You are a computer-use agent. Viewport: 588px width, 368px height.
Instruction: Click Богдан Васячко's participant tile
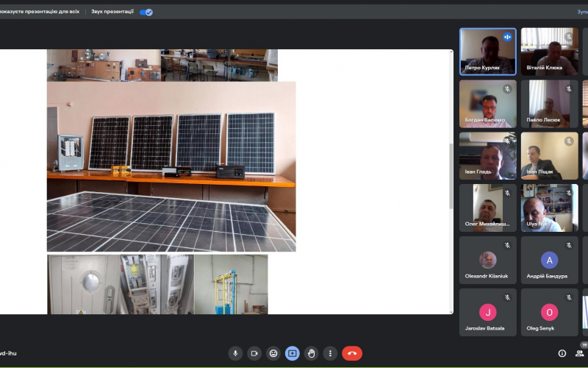pos(488,104)
